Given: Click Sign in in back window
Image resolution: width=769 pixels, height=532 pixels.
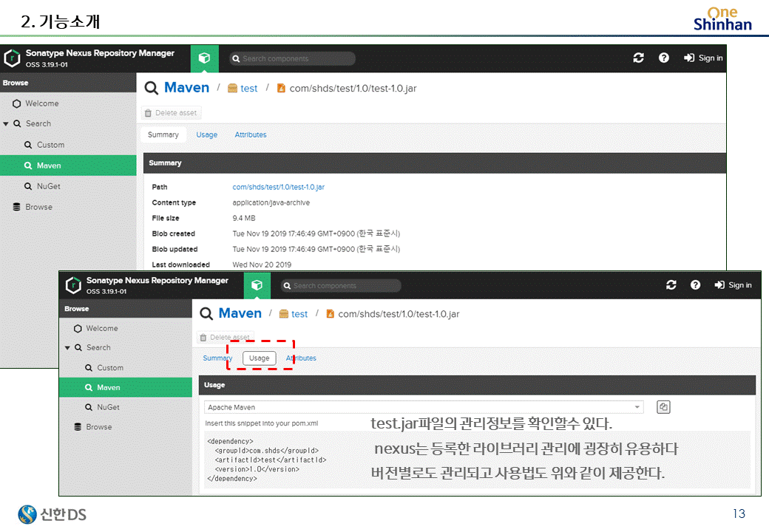Looking at the screenshot, I should tap(703, 58).
